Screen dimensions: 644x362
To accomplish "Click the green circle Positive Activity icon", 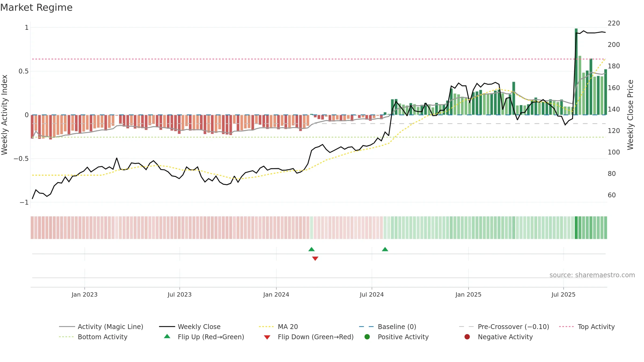I will (x=367, y=337).
